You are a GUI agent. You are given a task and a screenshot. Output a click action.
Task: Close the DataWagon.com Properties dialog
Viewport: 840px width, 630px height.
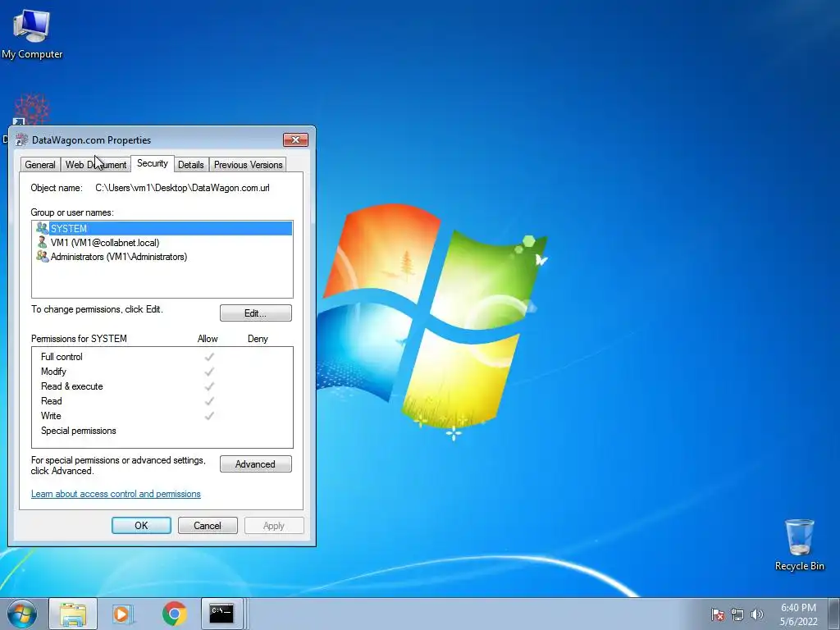(x=295, y=139)
